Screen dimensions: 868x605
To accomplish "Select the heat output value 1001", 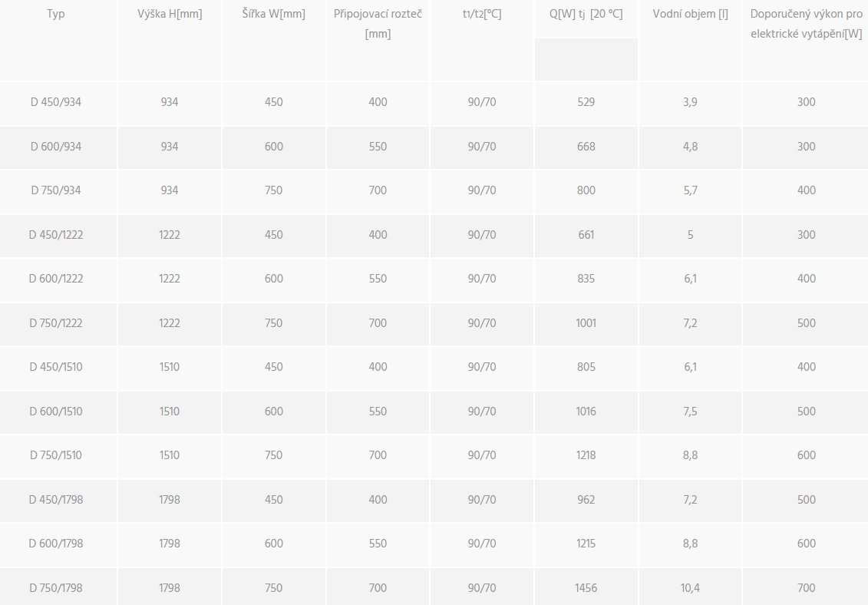I will coord(586,323).
